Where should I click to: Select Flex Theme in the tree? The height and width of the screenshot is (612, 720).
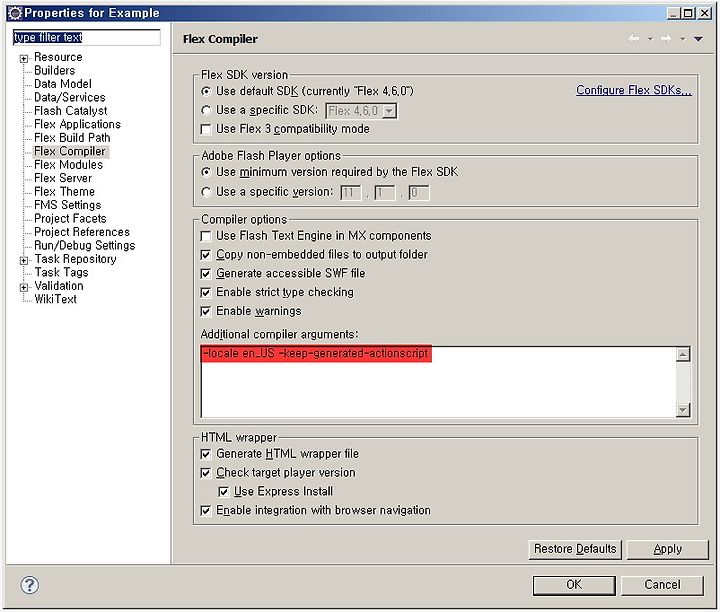coord(64,191)
